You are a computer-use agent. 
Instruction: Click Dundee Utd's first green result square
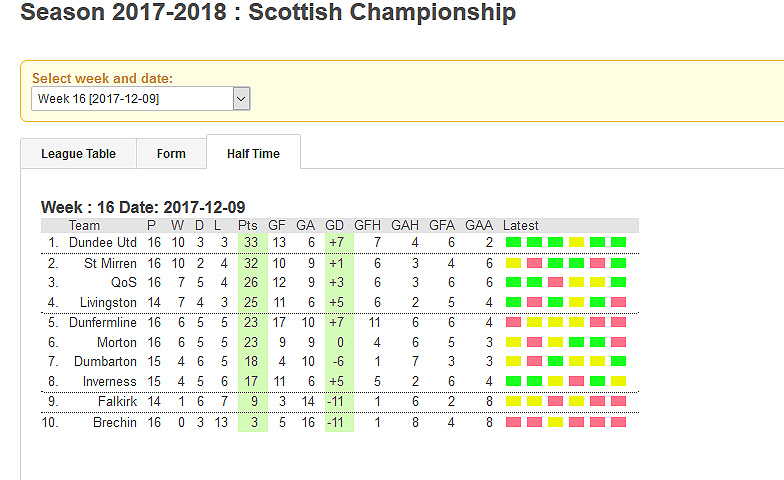[x=514, y=242]
